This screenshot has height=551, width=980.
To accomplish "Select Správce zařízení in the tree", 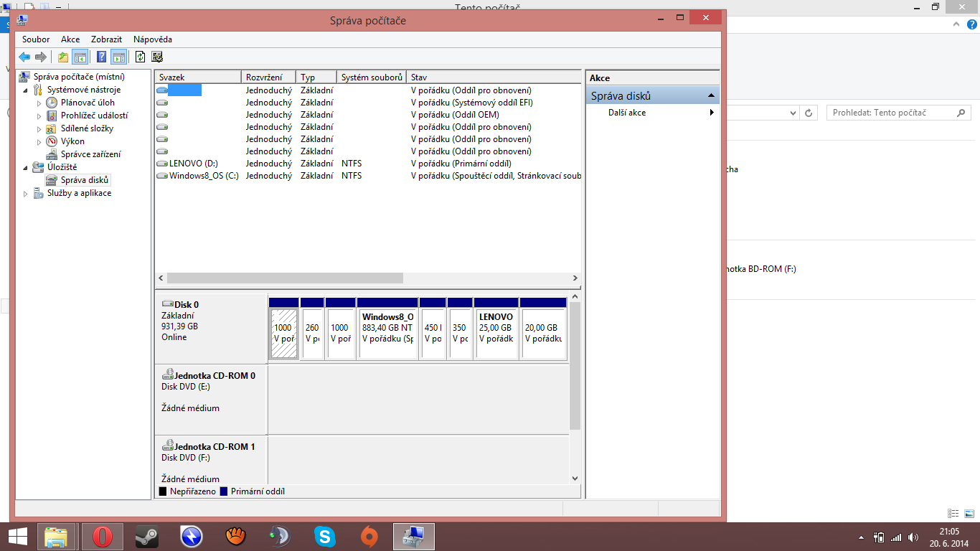I will point(90,154).
